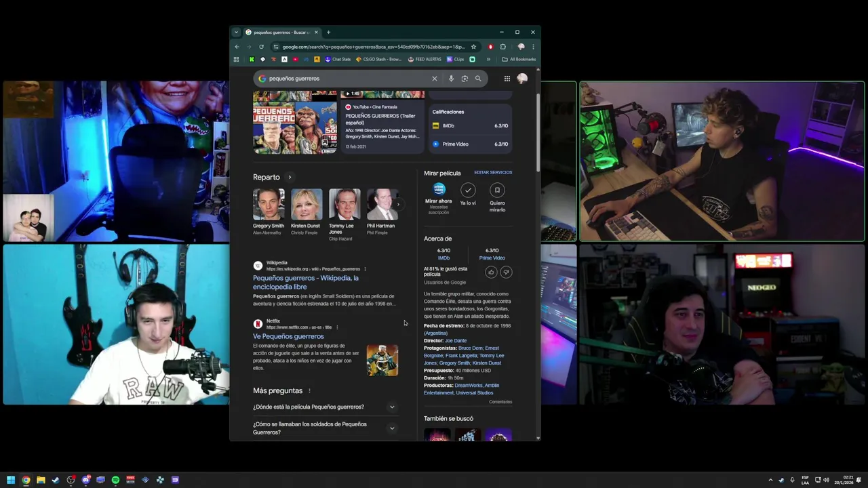Open the CS:GO Stash bookmark
The height and width of the screenshot is (488, 868).
[379, 59]
